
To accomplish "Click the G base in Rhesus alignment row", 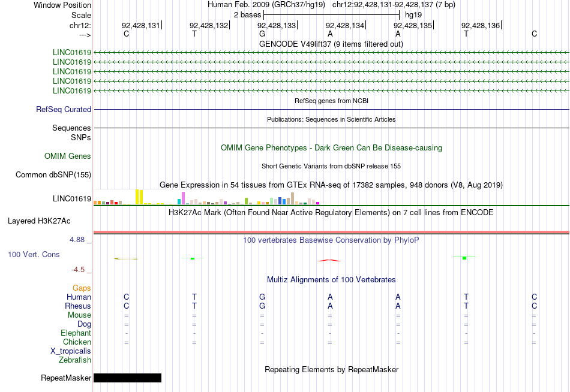I will point(262,306).
